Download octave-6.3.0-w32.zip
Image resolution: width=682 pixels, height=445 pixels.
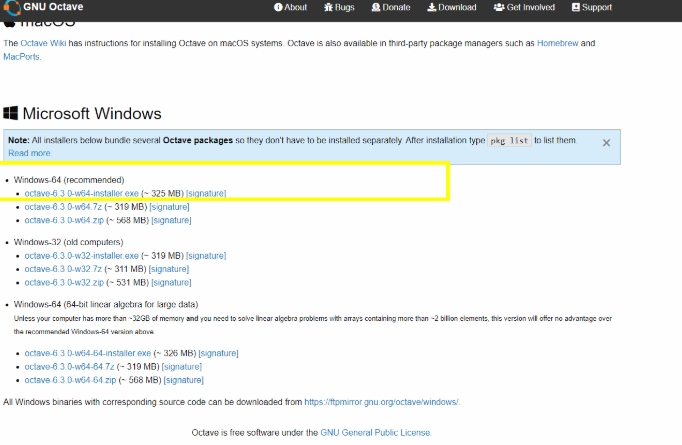point(64,282)
